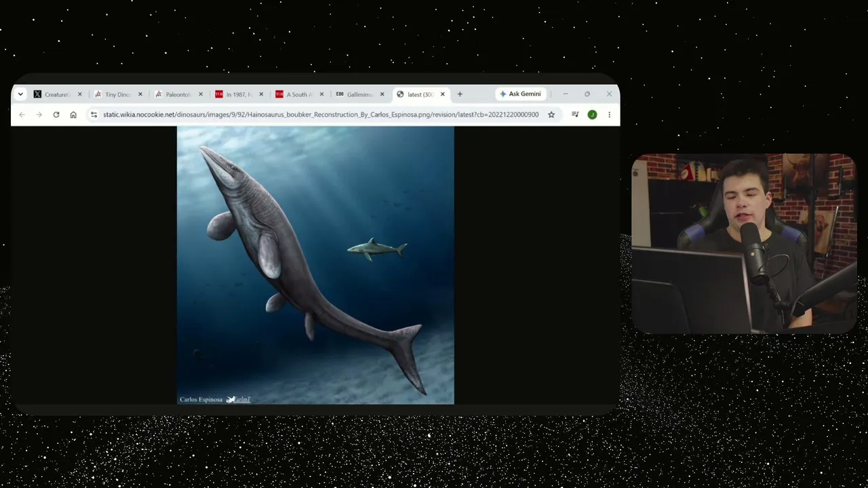Viewport: 868px width, 488px height.
Task: Close the browser window
Action: (609, 94)
